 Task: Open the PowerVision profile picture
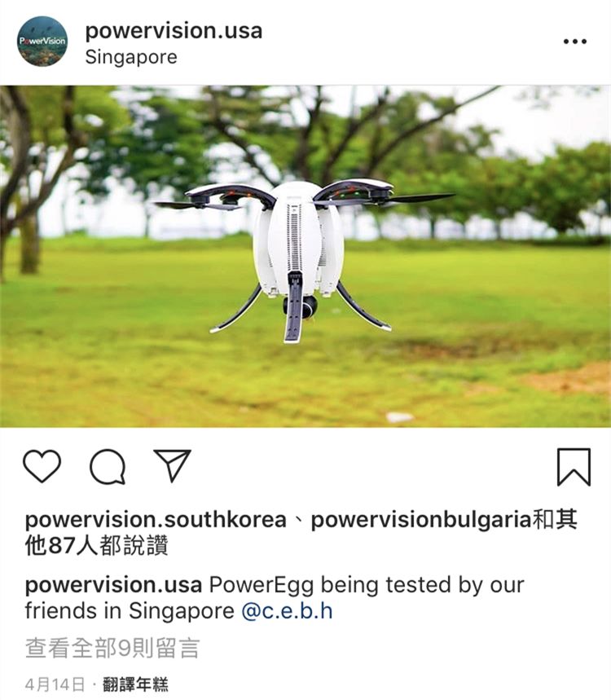click(x=42, y=41)
